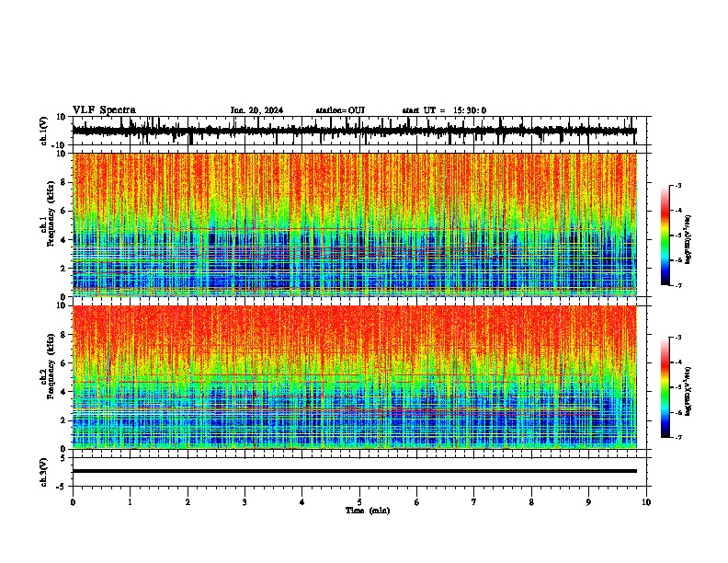Click the "-7" label of ch.2 colorbar
Viewport: 728px width, 563px height.
pyautogui.click(x=677, y=438)
